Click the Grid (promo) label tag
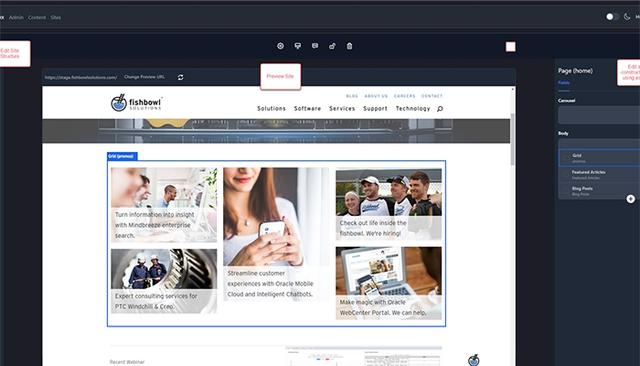The image size is (640, 366). (x=122, y=156)
